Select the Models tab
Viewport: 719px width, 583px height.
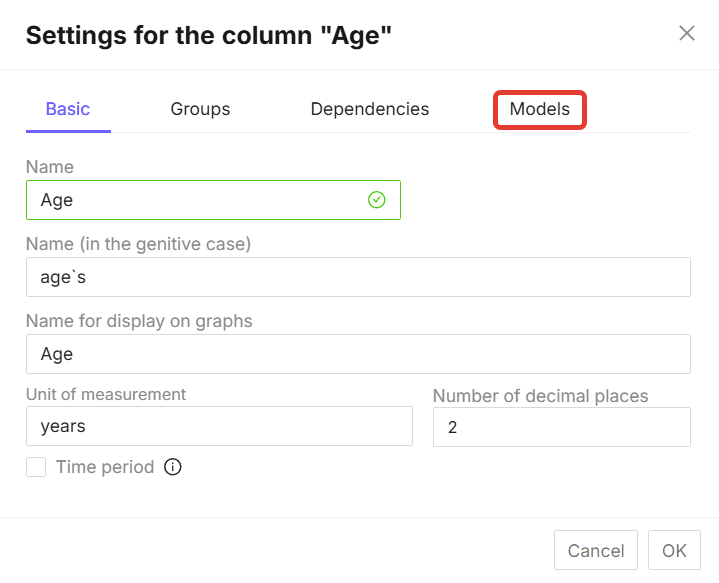tap(540, 109)
